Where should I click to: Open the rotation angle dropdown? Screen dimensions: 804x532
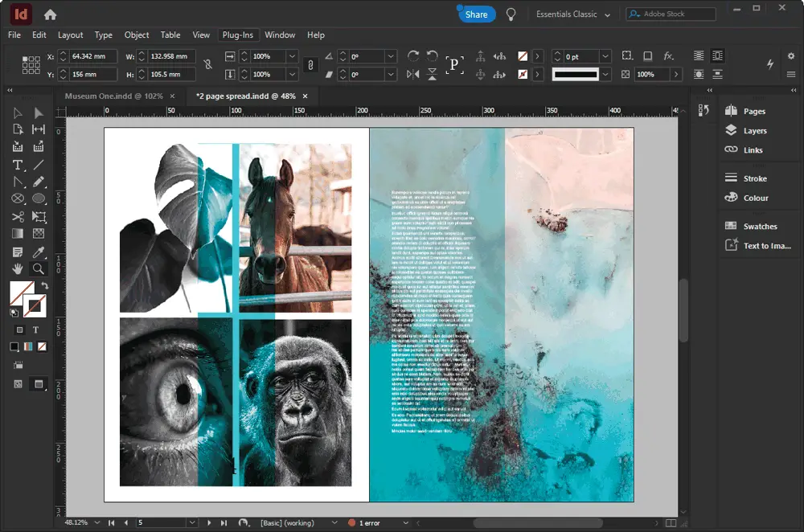click(x=391, y=56)
